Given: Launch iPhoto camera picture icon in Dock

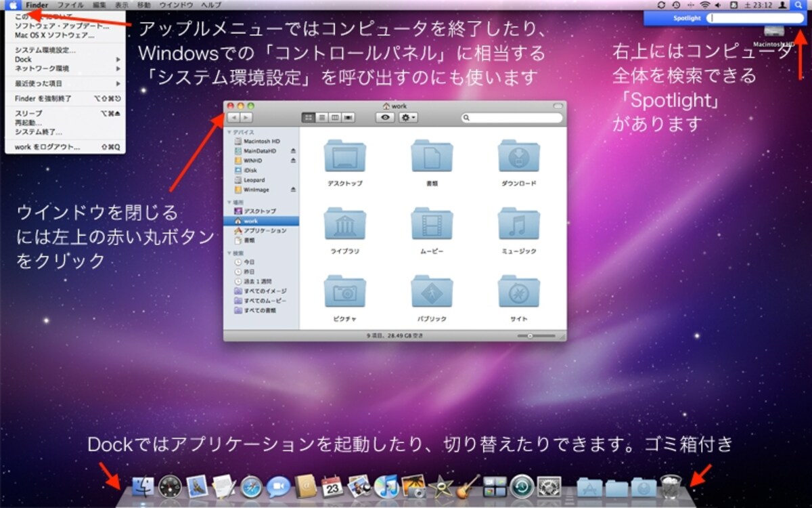Looking at the screenshot, I should tap(413, 486).
